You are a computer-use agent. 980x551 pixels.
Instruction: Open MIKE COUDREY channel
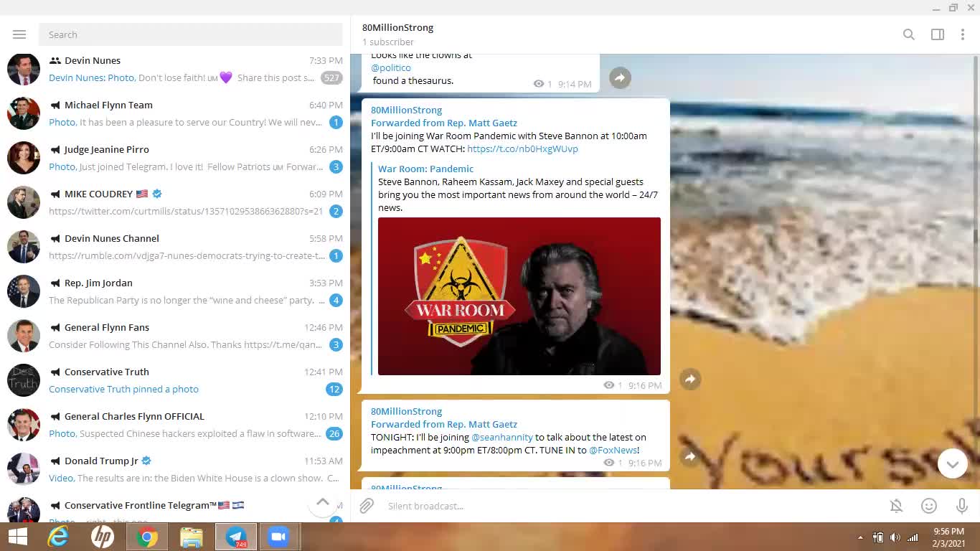coord(175,202)
